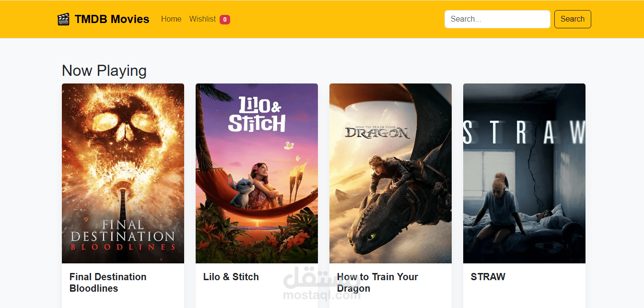
Task: Open the Final Destination Bloodlines poster
Action: coord(123,173)
